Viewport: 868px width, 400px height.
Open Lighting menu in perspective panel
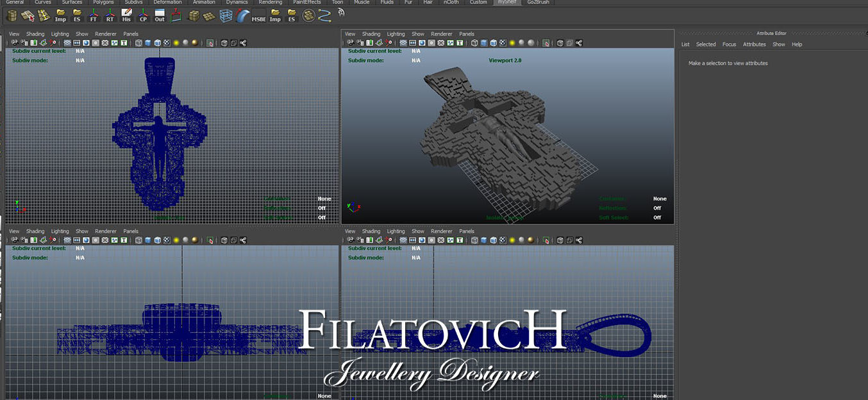coord(396,34)
